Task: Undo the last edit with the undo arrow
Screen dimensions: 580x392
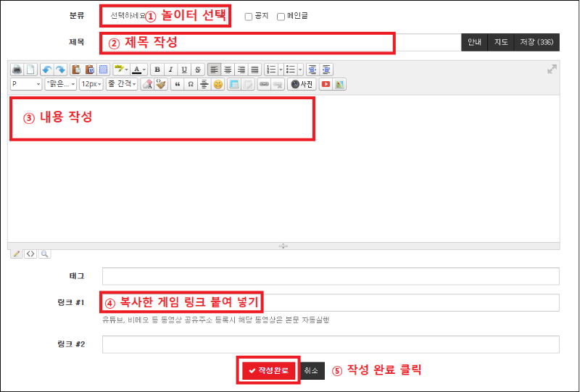Action: point(47,70)
